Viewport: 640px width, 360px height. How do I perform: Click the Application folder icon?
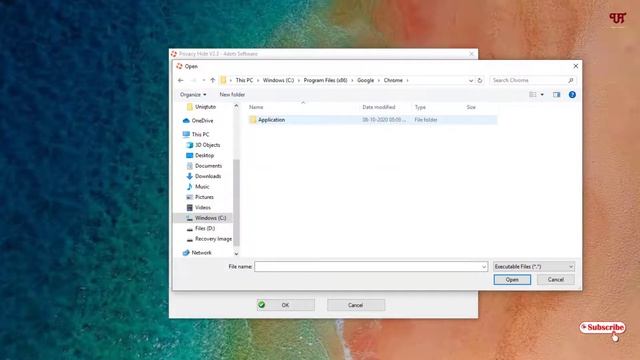coord(253,120)
